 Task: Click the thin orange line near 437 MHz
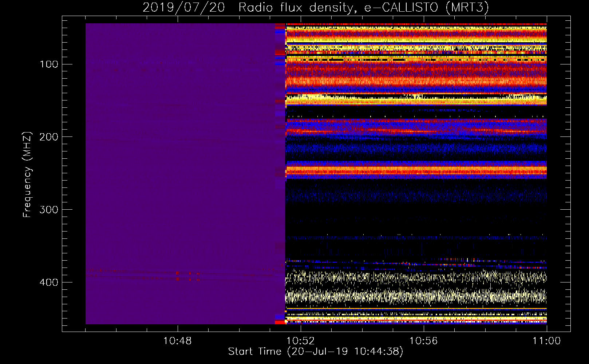415,309
